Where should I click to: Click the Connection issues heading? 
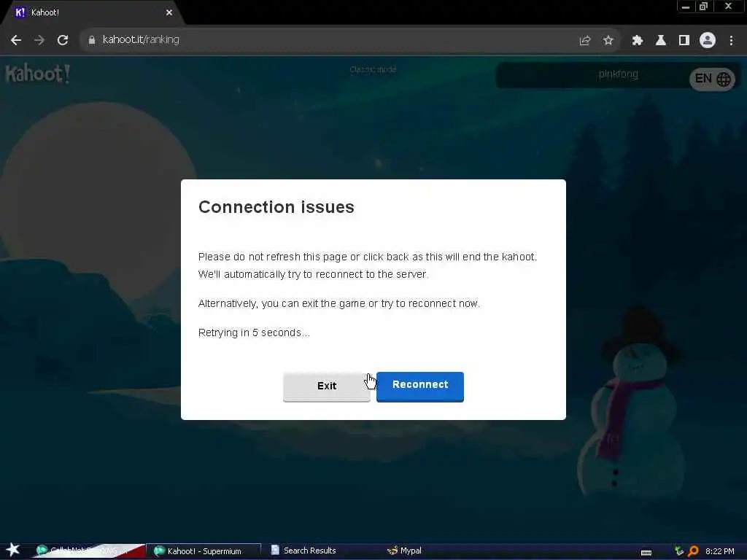point(276,207)
